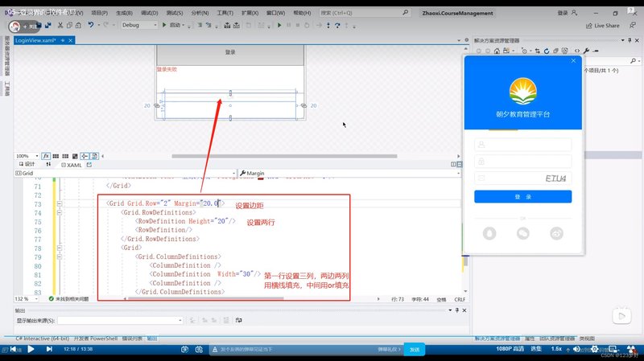The image size is (644, 361).
Task: Click the designer horizontal scrollbar
Action: point(284,156)
